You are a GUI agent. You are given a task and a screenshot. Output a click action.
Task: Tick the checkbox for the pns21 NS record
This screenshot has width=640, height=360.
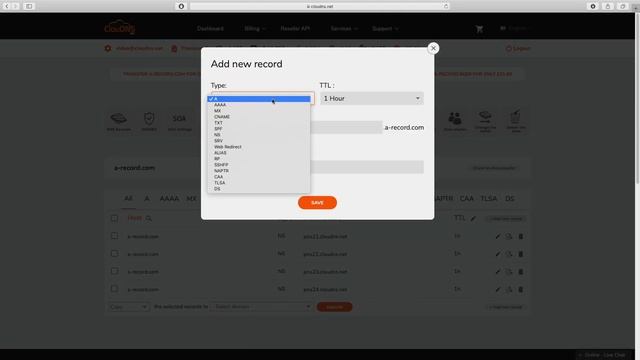(114, 236)
